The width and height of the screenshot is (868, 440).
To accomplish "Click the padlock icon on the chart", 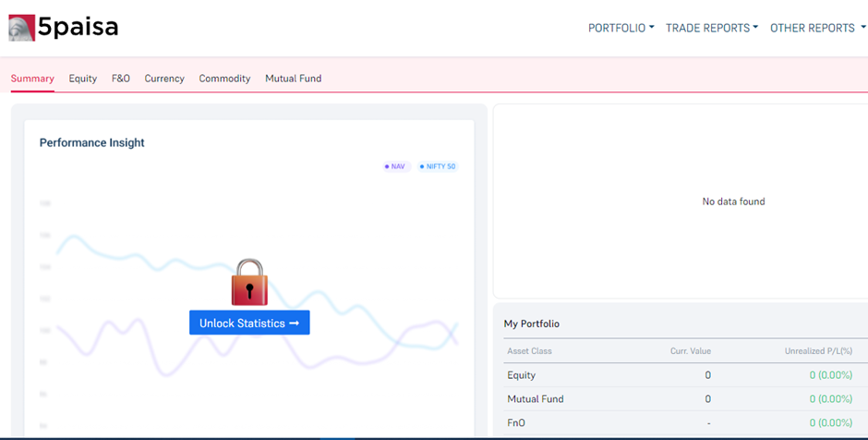I will (249, 282).
